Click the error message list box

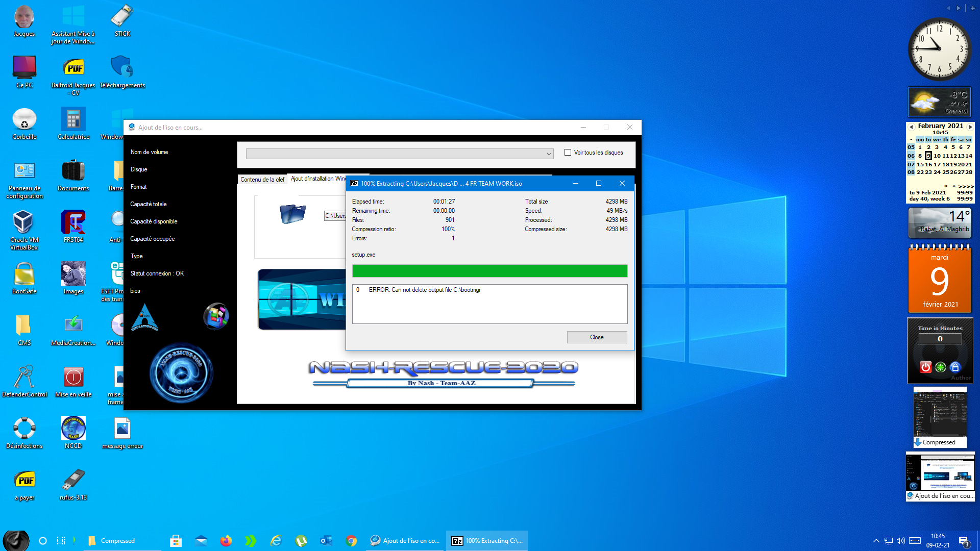click(x=489, y=304)
